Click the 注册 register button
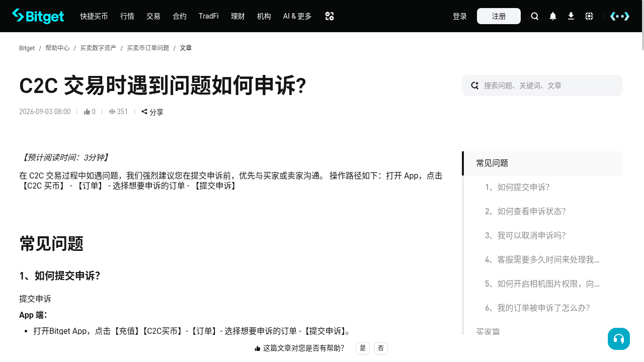This screenshot has height=362, width=644. point(499,16)
